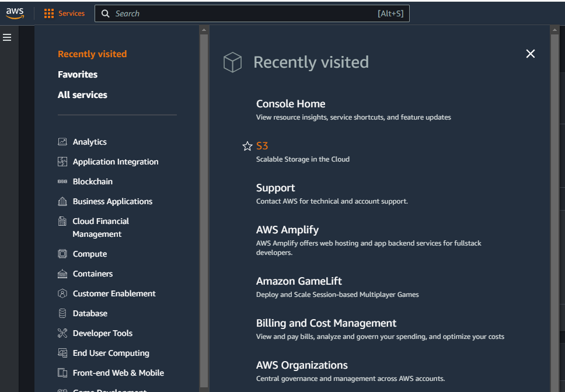The width and height of the screenshot is (565, 392).
Task: Click 'Central governance and management across AWS accounts.'
Action: click(350, 379)
